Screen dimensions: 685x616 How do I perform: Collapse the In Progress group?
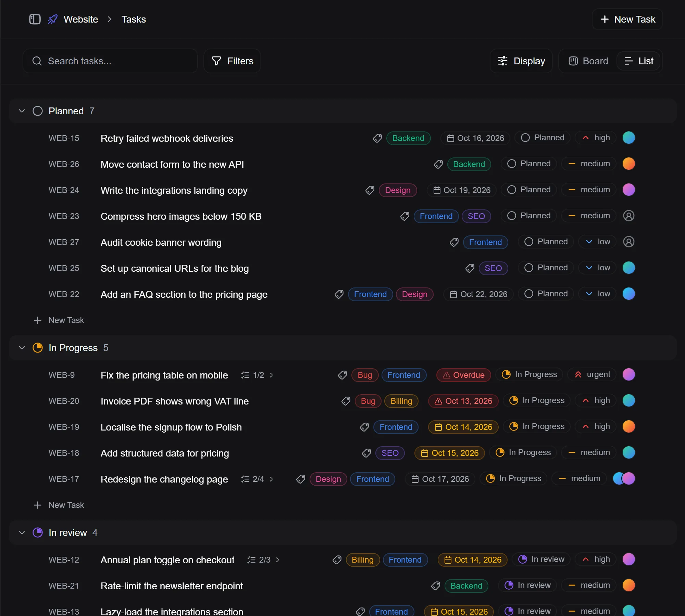22,348
